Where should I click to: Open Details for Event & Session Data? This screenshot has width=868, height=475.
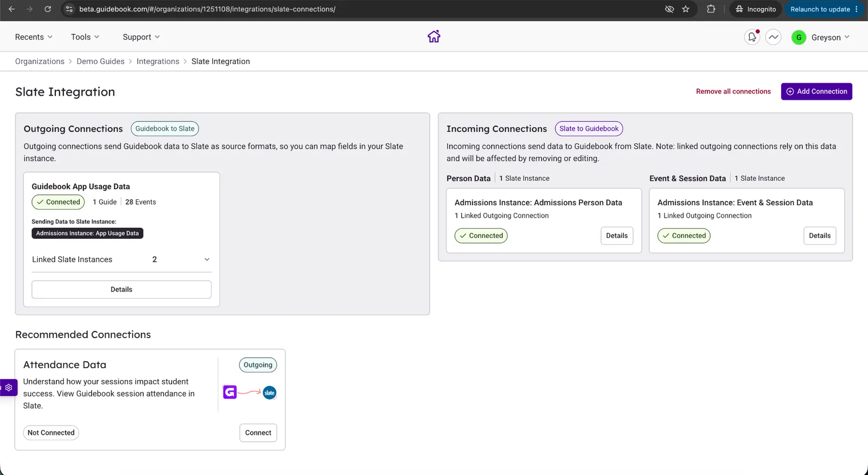[x=820, y=236]
